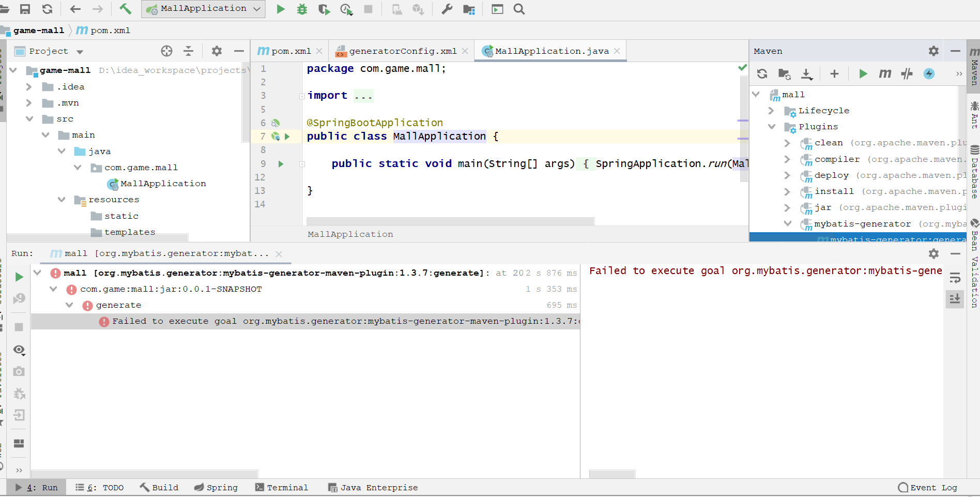Image resolution: width=980 pixels, height=497 pixels.
Task: Open Project panel gear settings
Action: [x=217, y=51]
